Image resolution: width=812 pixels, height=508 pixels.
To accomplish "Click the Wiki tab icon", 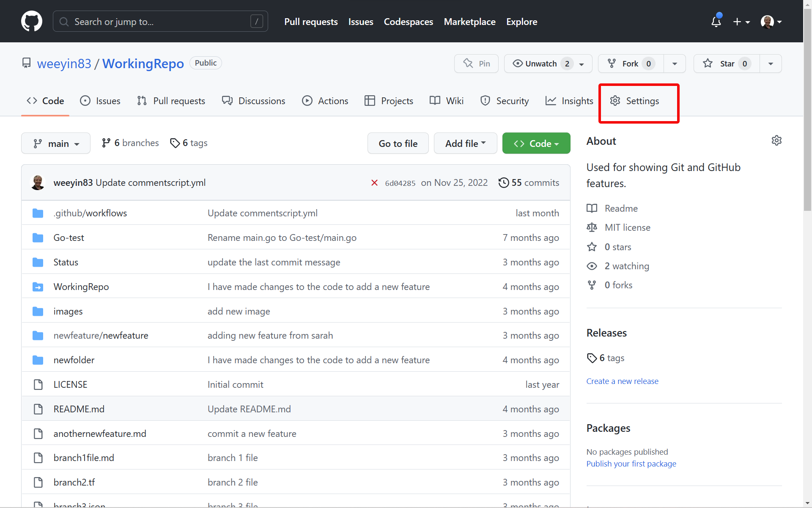I will [x=435, y=101].
